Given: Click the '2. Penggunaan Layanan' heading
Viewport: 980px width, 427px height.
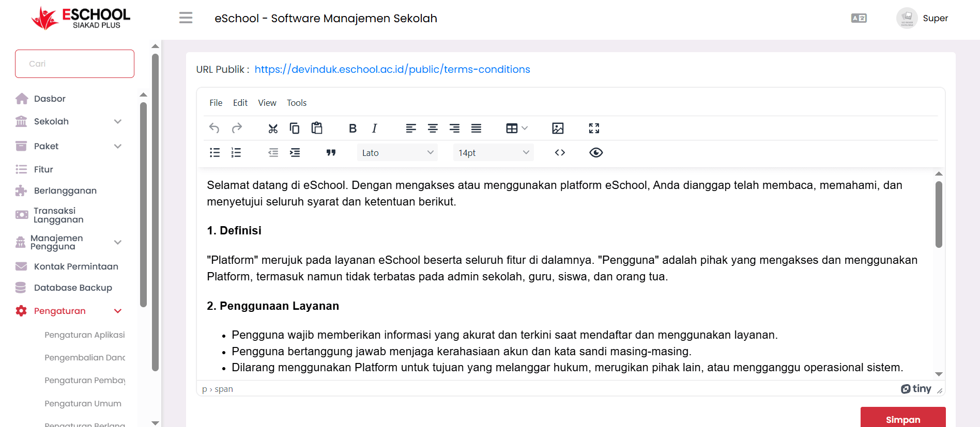Looking at the screenshot, I should (273, 306).
